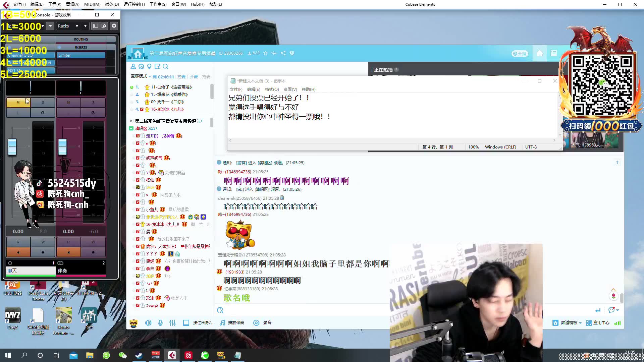The height and width of the screenshot is (362, 644).
Task: Toggle YY speaker volume icon
Action: click(148, 323)
